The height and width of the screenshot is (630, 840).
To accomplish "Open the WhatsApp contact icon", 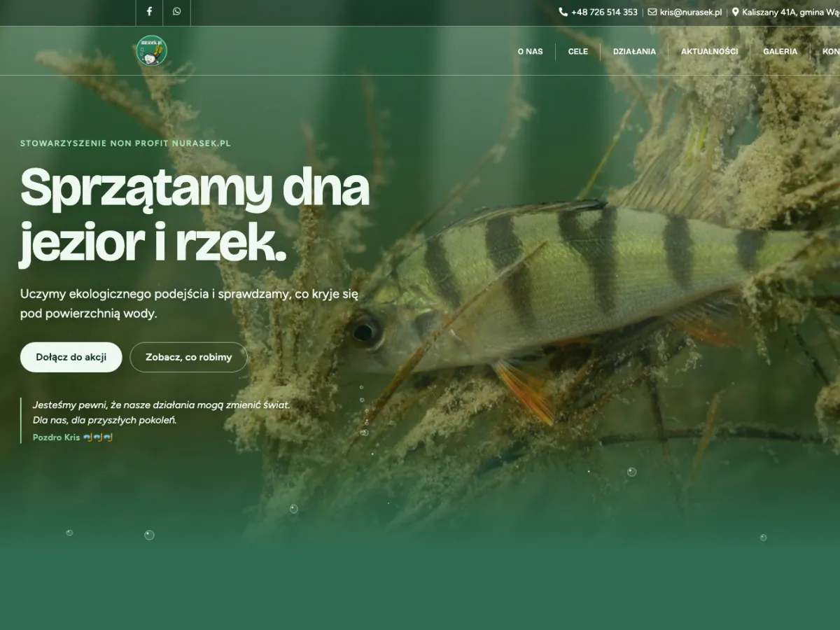I will click(x=176, y=11).
